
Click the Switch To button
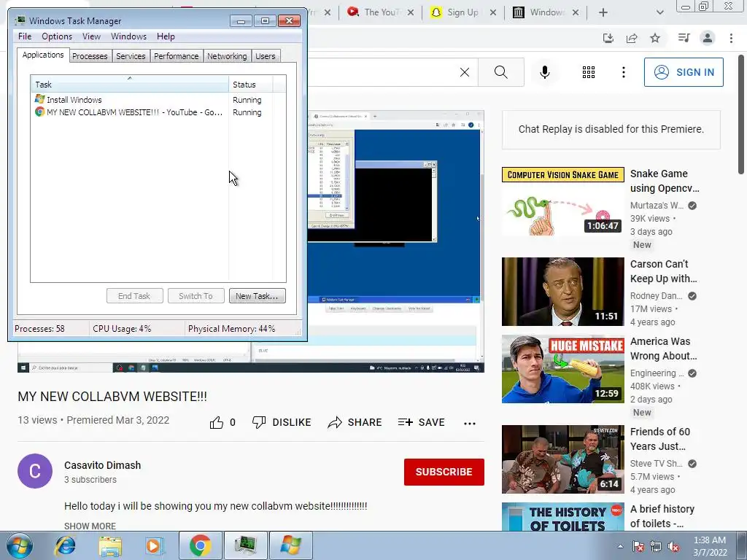click(x=196, y=296)
